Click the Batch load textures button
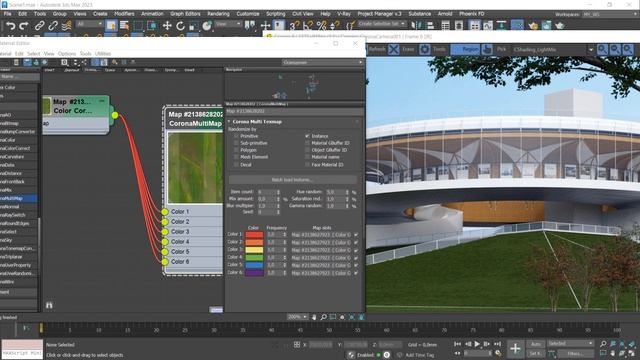640x360 pixels. 293,180
